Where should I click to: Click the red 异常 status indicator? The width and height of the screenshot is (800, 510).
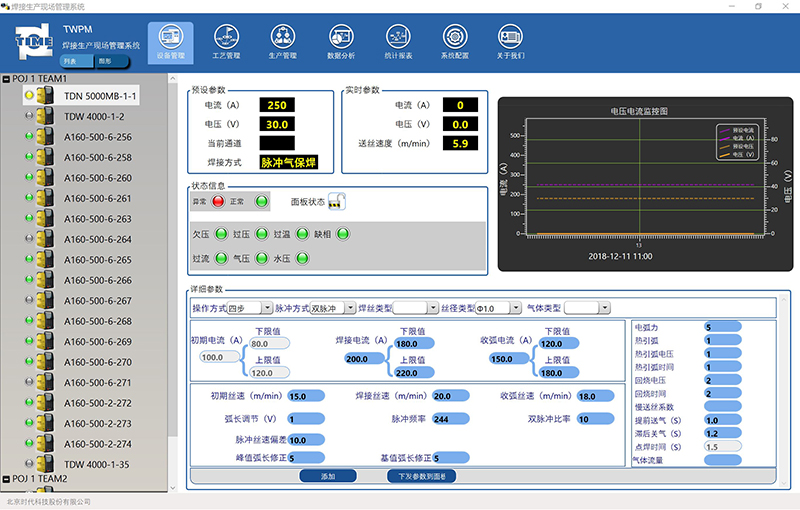point(218,202)
